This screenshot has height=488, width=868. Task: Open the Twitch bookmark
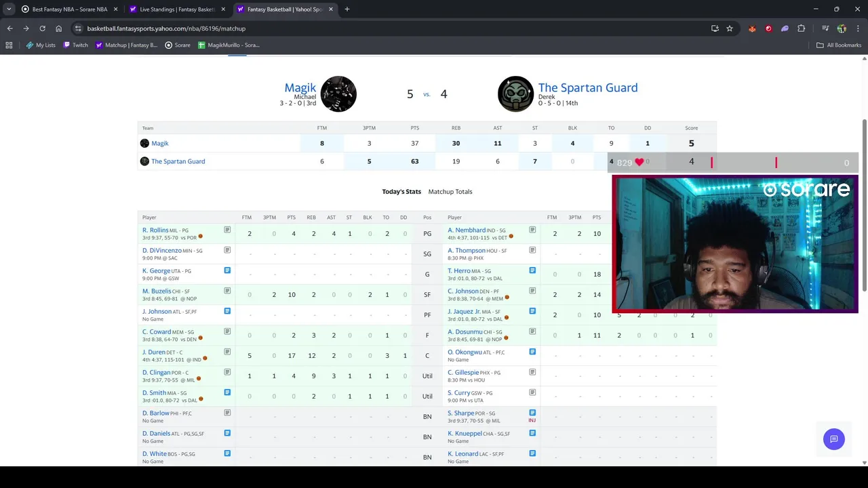(x=75, y=45)
